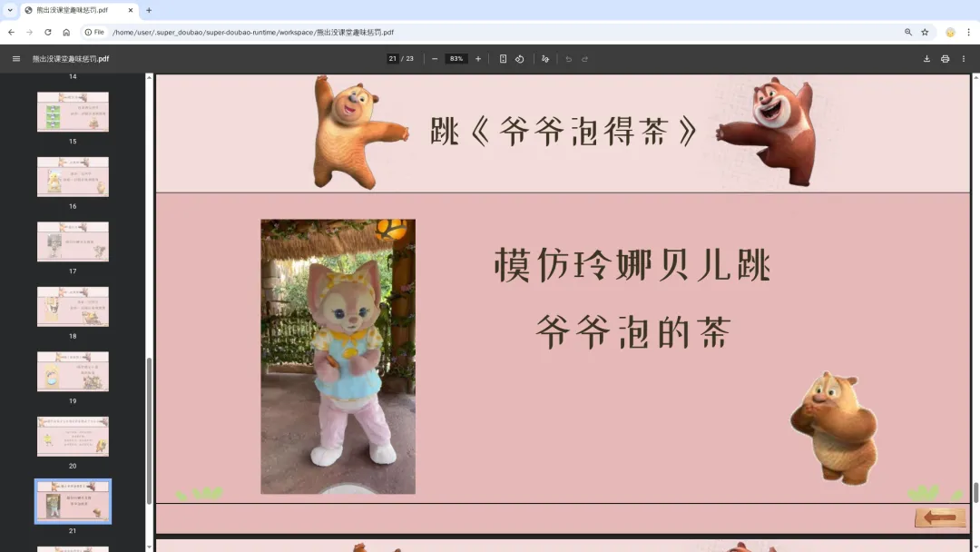Open the browser zoom magnifier icon
The image size is (980, 552).
[x=908, y=32]
